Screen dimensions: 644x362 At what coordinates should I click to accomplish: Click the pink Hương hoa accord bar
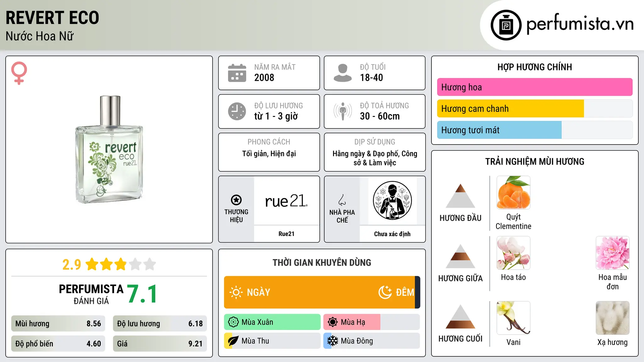click(535, 87)
